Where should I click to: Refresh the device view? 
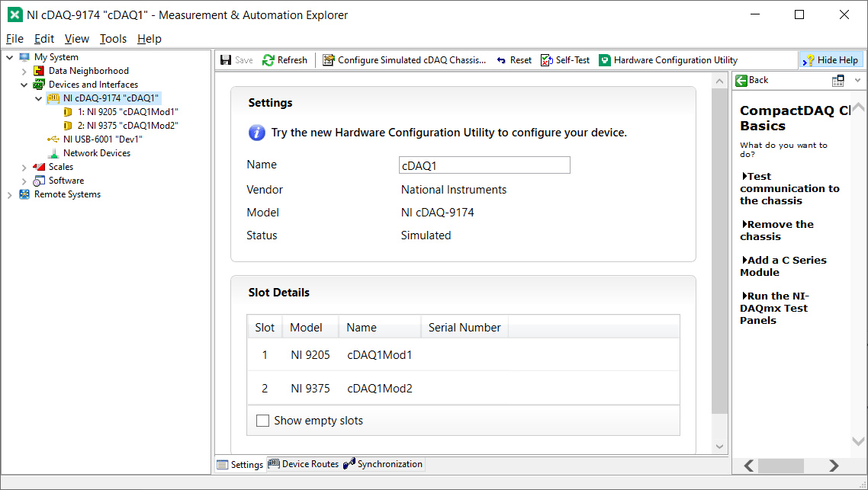(285, 59)
